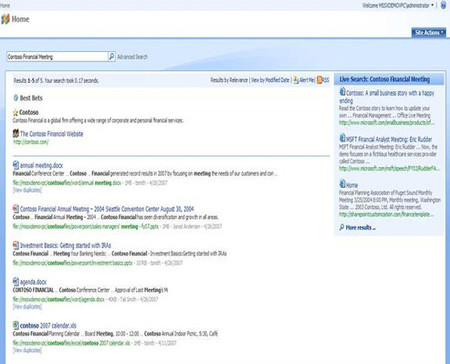The image size is (450, 364).
Task: Click the microsoft.com URL under Contoso small business story
Action: tap(387, 123)
